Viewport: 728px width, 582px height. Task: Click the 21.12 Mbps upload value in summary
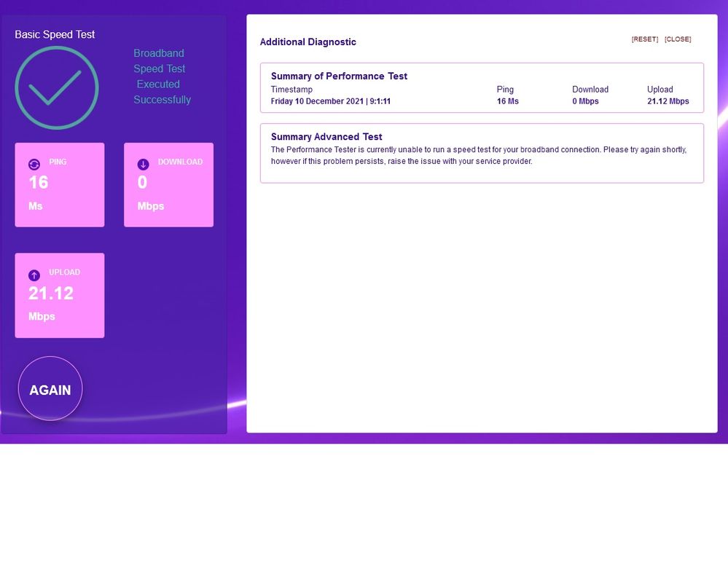coord(668,101)
